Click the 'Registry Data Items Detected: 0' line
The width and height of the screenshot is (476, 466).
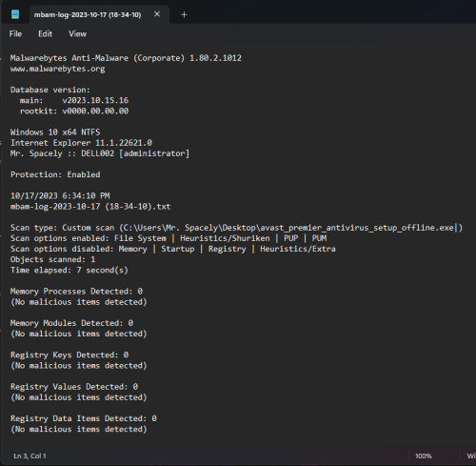click(x=84, y=418)
